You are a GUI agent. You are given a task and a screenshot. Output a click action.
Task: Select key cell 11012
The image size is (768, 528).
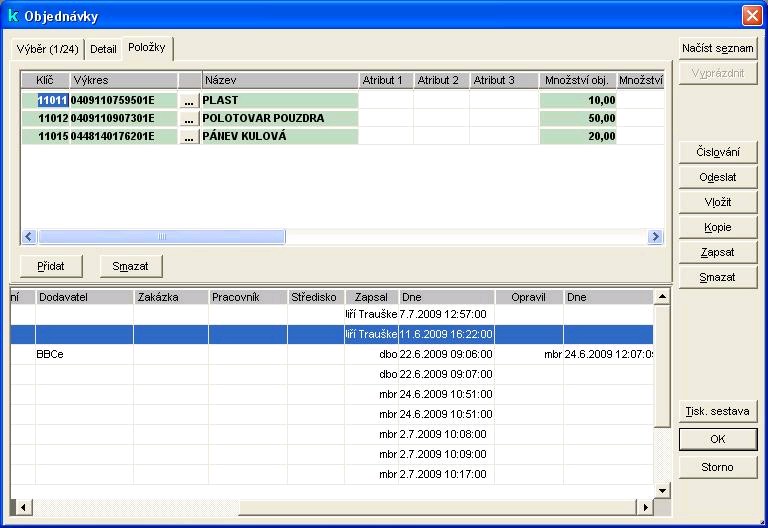point(46,119)
